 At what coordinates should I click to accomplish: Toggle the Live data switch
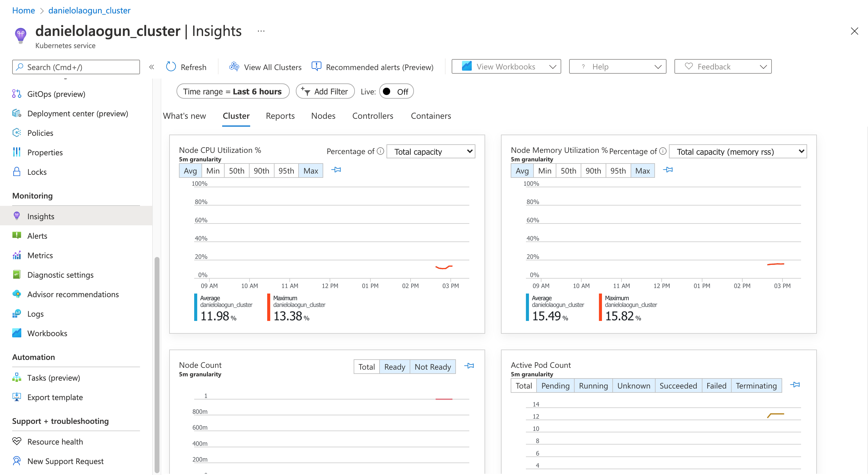[x=396, y=91]
